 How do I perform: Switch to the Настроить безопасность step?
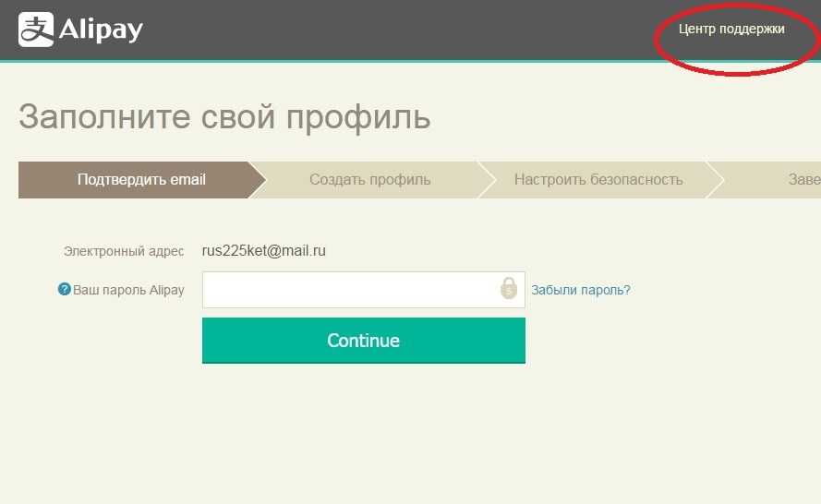tap(598, 179)
